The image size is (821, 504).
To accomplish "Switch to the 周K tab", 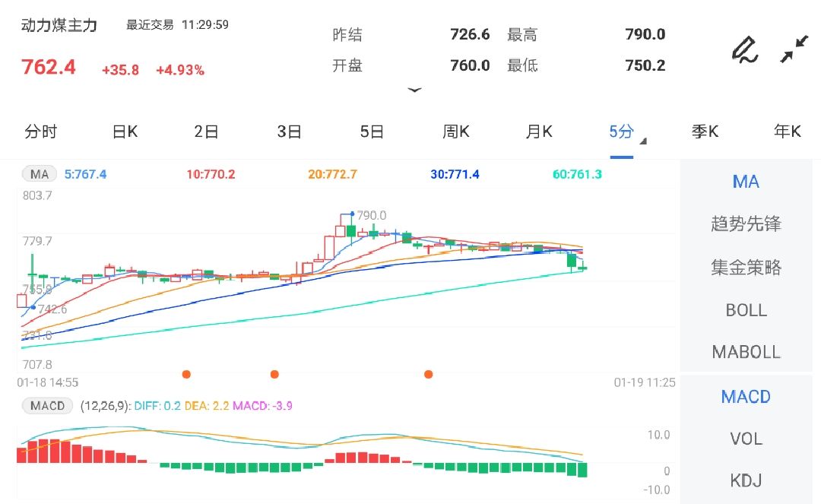I will [455, 132].
